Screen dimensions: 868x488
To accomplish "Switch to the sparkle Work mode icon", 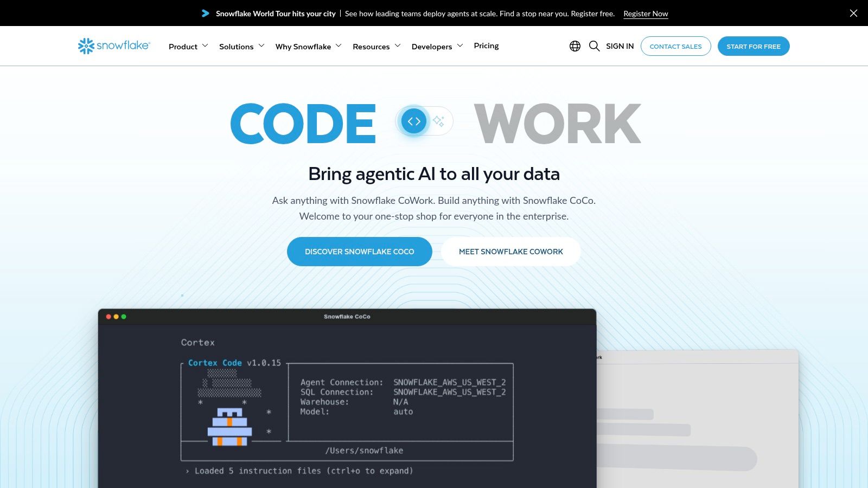I will click(438, 121).
